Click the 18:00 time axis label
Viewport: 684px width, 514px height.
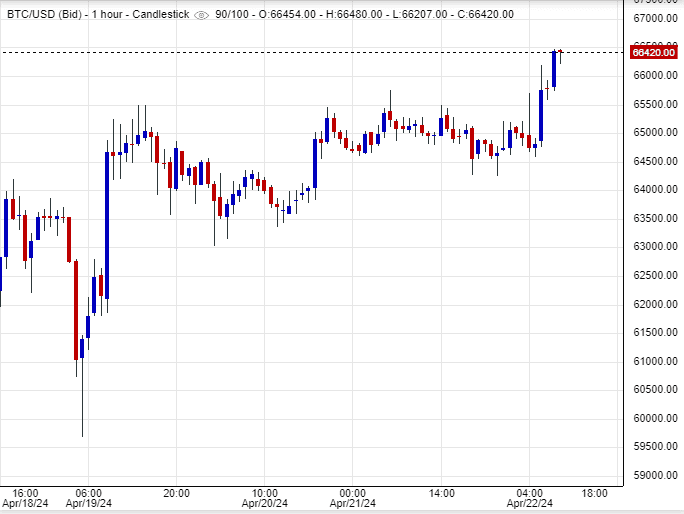click(595, 493)
